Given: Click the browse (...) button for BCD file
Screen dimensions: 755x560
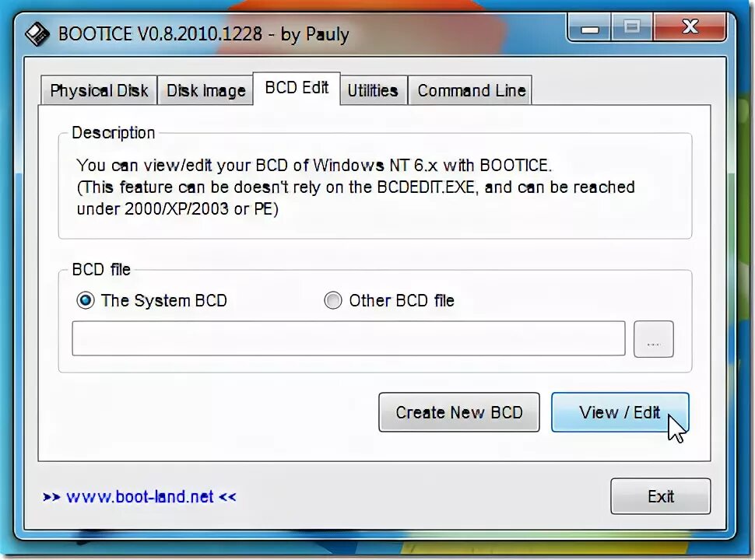Looking at the screenshot, I should (653, 339).
